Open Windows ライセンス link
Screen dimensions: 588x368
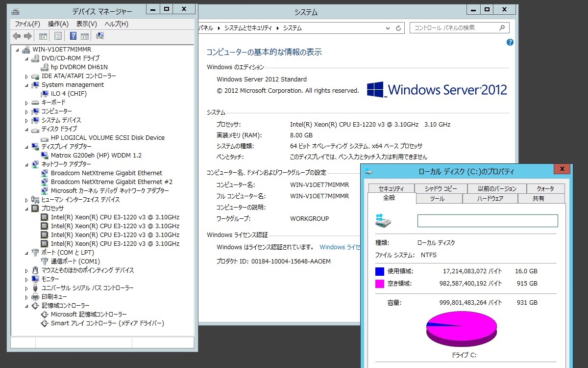pyautogui.click(x=340, y=247)
